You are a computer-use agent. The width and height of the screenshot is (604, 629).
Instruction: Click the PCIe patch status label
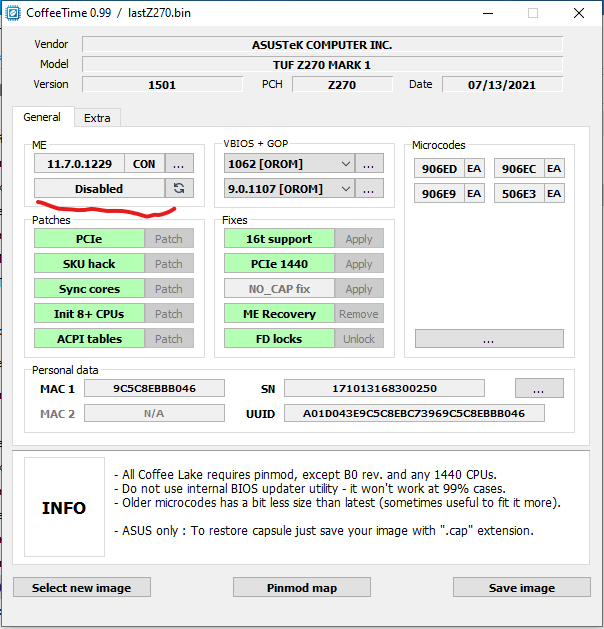tap(89, 239)
